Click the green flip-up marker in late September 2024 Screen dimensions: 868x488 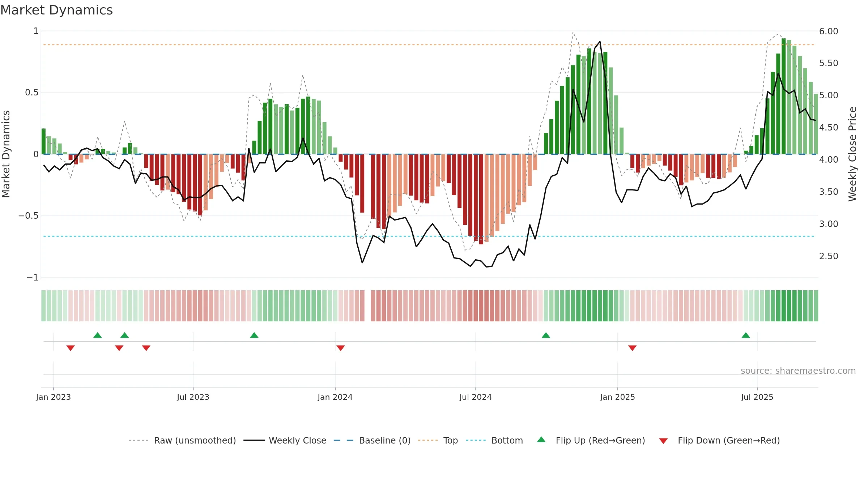(x=546, y=335)
